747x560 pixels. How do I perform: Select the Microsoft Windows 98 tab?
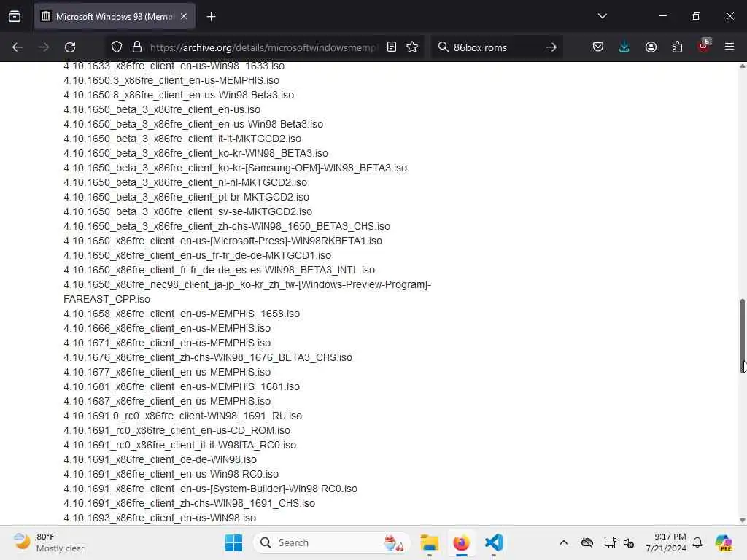coord(115,17)
